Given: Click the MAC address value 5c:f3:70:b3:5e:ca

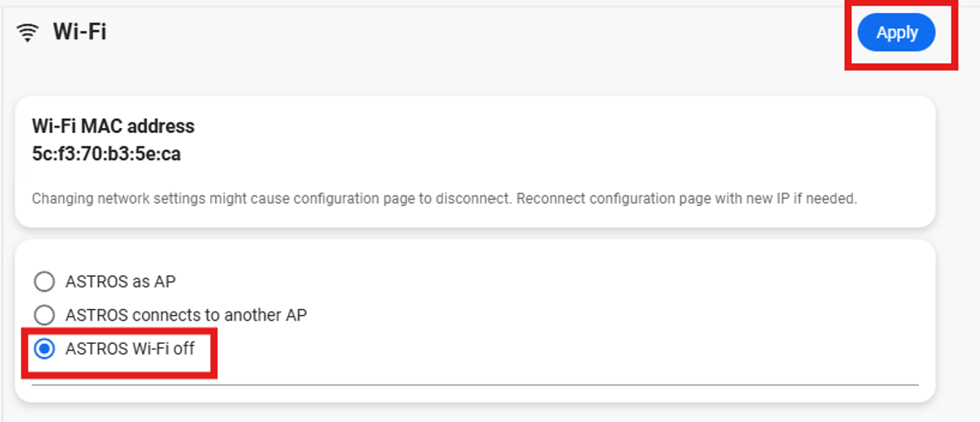Looking at the screenshot, I should [x=106, y=154].
